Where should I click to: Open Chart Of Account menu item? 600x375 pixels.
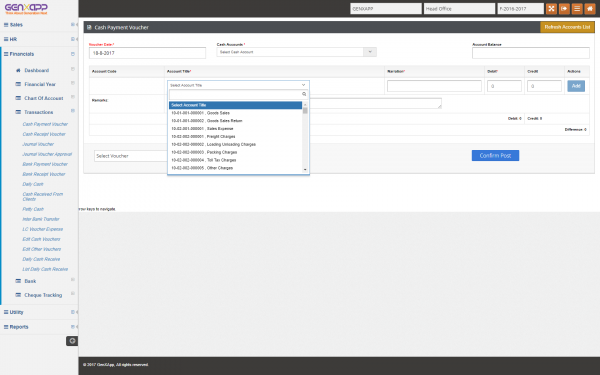coord(44,98)
